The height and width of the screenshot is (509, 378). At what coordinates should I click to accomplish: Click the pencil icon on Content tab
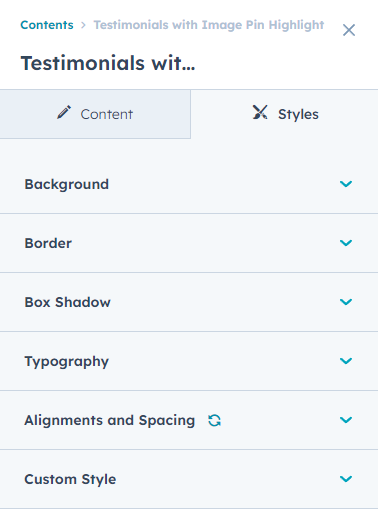64,112
